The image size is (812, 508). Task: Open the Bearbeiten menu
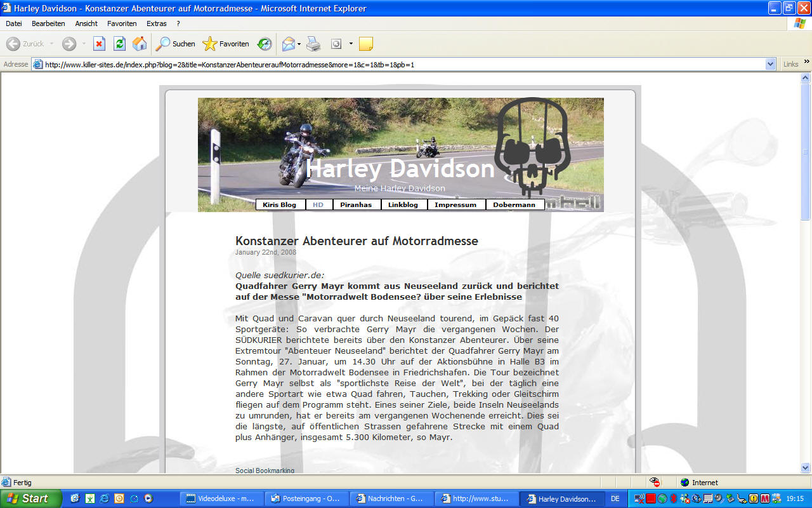[48, 23]
